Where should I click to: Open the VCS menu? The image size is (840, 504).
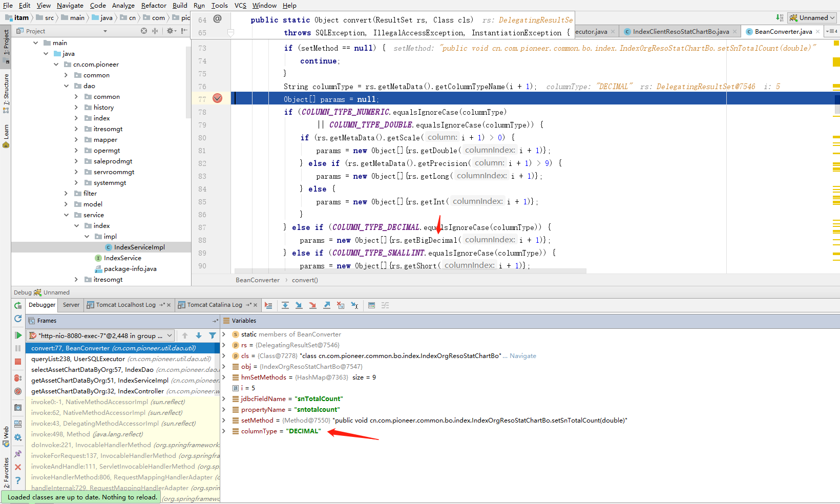(240, 6)
